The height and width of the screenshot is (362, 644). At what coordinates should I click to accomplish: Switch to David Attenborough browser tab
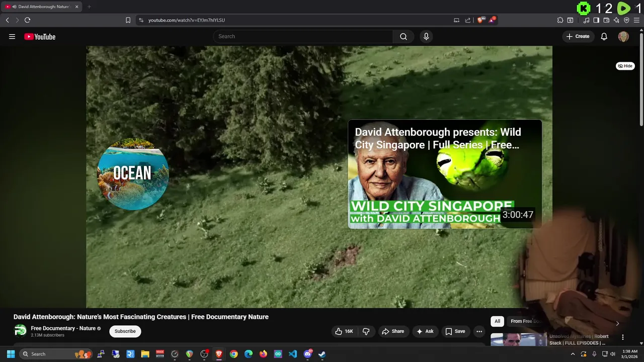[x=41, y=7]
